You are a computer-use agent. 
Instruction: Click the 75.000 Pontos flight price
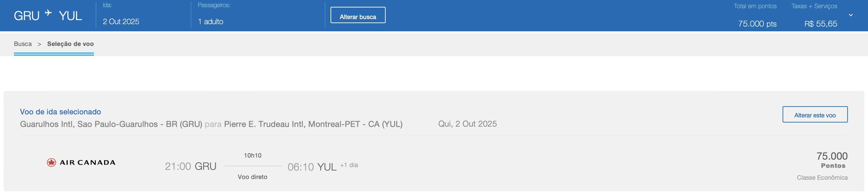pyautogui.click(x=832, y=157)
